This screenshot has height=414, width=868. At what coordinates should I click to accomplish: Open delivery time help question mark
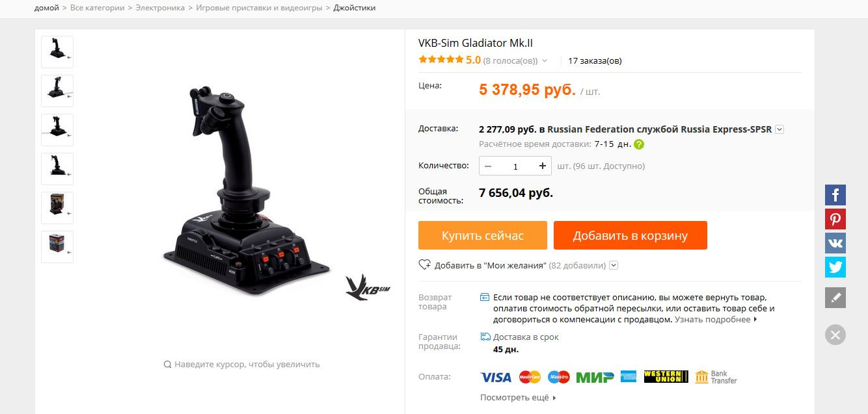(x=639, y=144)
